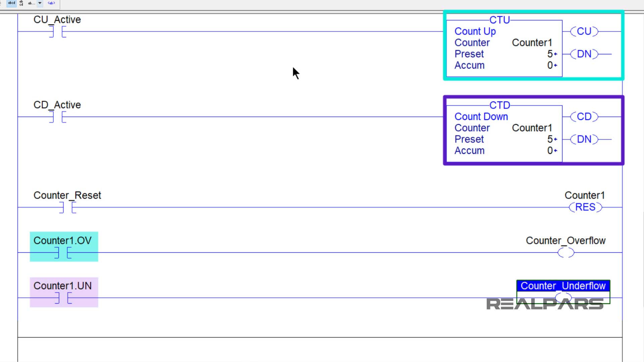Select the CU_Active contact

[x=57, y=32]
